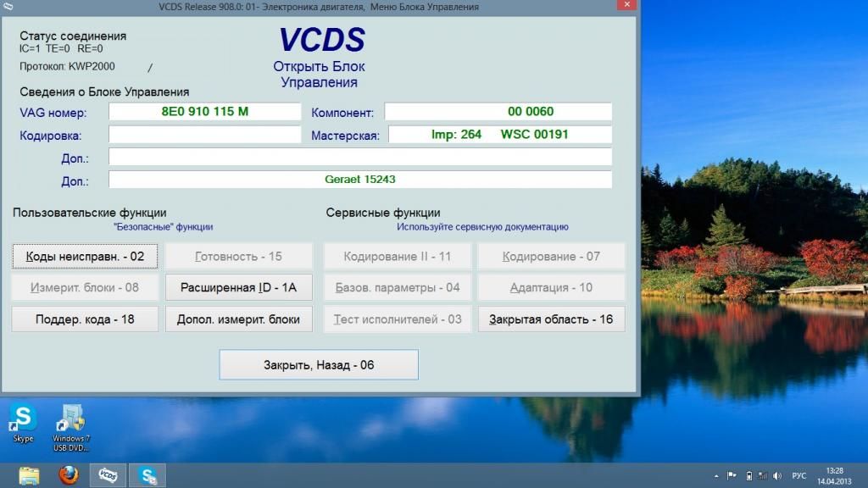Image resolution: width=868 pixels, height=488 pixels.
Task: Click Используйте сервисную документацию text
Action: [482, 227]
